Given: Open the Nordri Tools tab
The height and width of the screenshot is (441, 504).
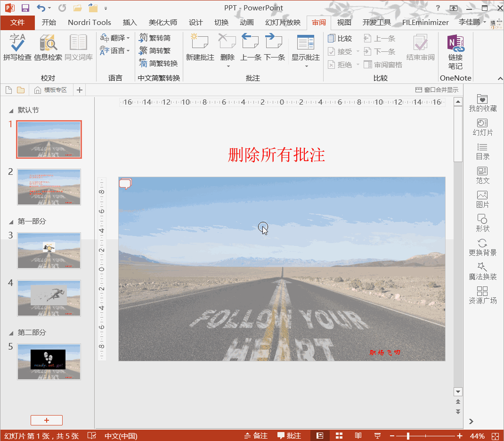Looking at the screenshot, I should click(89, 22).
